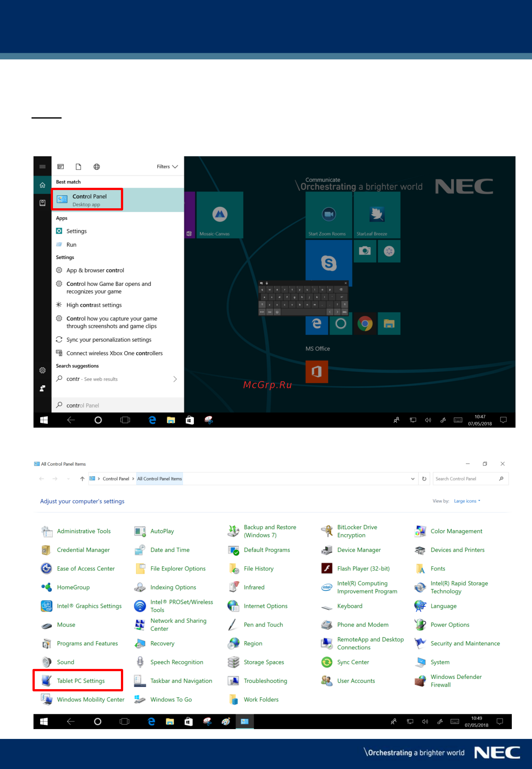
Task: Expand chevron after Control Panel breadcrumb
Action: point(133,479)
